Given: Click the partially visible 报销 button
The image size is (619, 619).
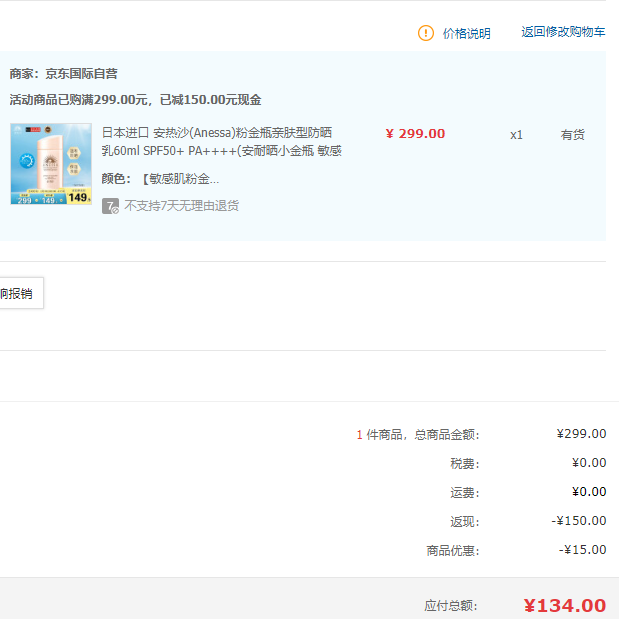Looking at the screenshot, I should 21,293.
